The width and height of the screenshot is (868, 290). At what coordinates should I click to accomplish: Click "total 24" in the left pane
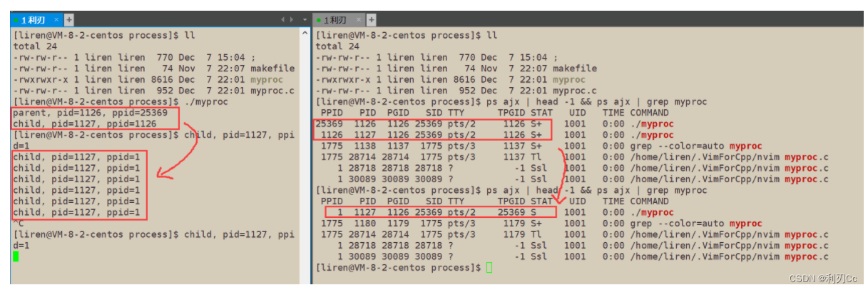point(35,46)
